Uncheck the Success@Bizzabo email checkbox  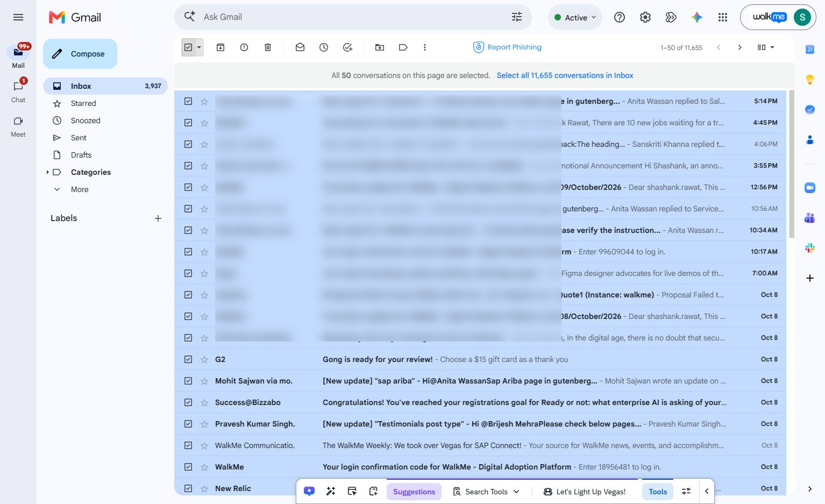188,402
